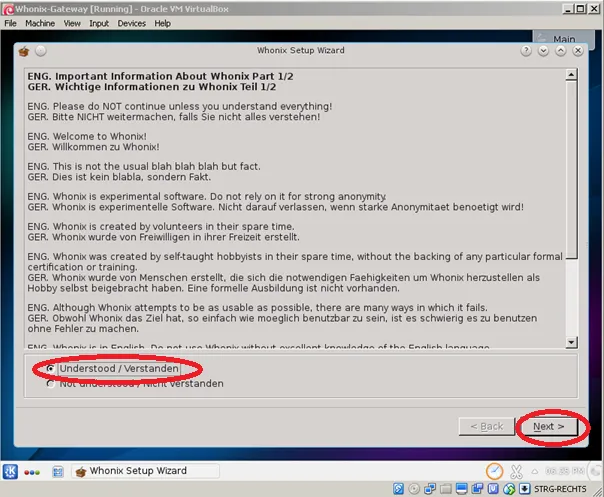Click the Main desktop widget tab
The width and height of the screenshot is (604, 497).
pyautogui.click(x=564, y=38)
